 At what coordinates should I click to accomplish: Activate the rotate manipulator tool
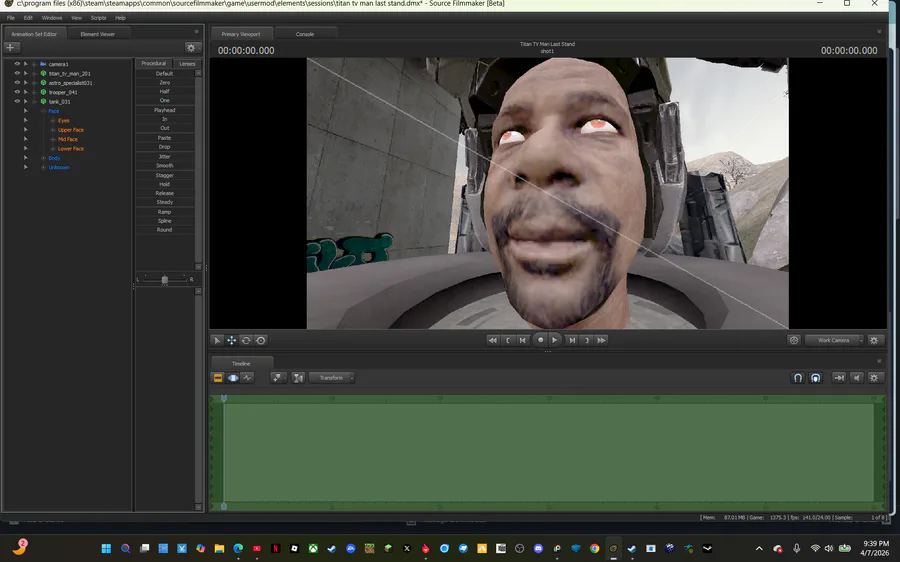pos(246,340)
